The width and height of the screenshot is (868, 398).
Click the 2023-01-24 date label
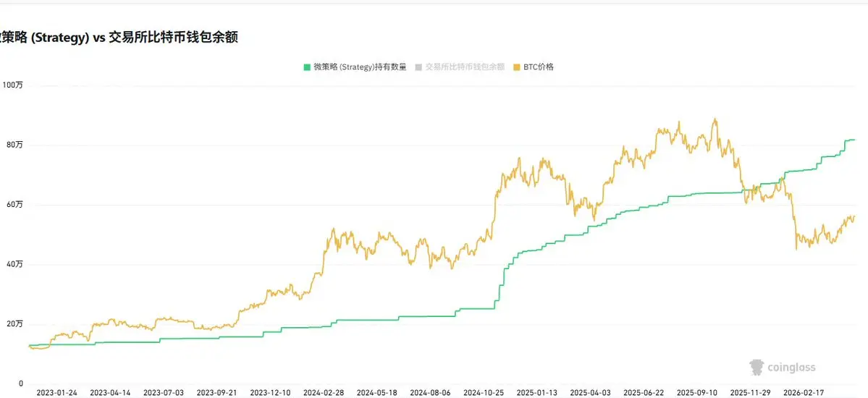(x=57, y=392)
